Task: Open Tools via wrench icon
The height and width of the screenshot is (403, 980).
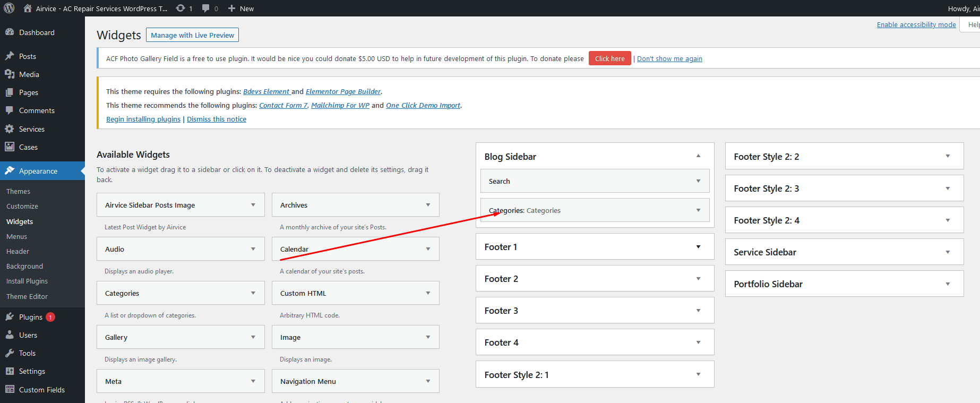Action: click(x=10, y=353)
